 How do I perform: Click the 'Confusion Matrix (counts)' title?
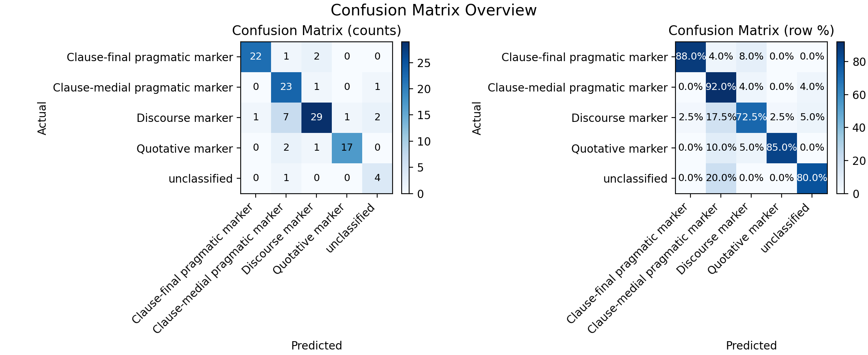pos(316,31)
